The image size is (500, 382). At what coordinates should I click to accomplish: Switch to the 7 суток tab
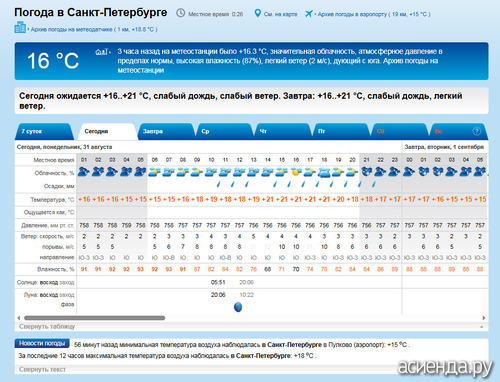(44, 131)
